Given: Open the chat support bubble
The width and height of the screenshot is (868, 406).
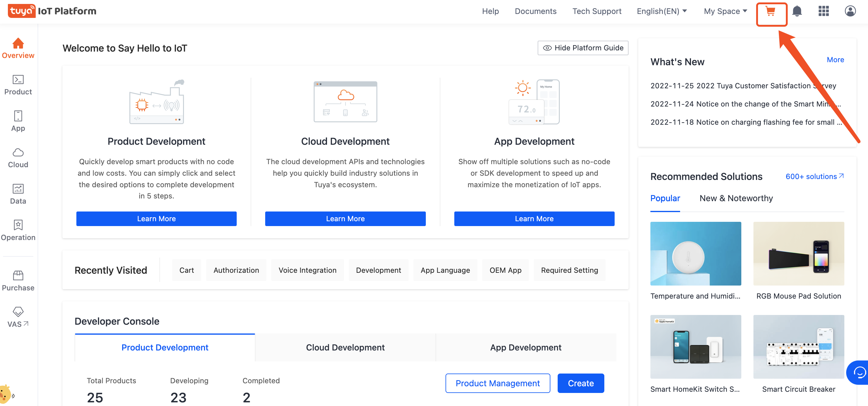Looking at the screenshot, I should (x=858, y=372).
